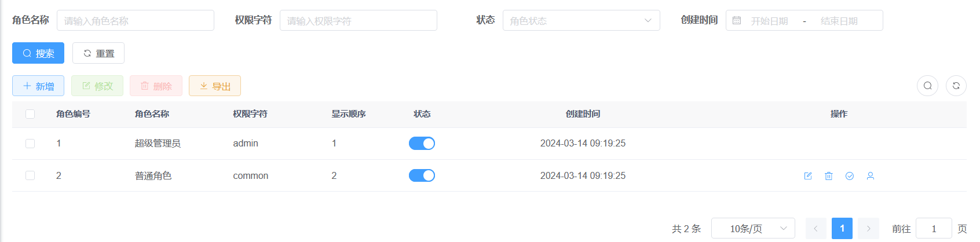Click the 重置 reset button
The width and height of the screenshot is (980, 242).
(x=98, y=53)
